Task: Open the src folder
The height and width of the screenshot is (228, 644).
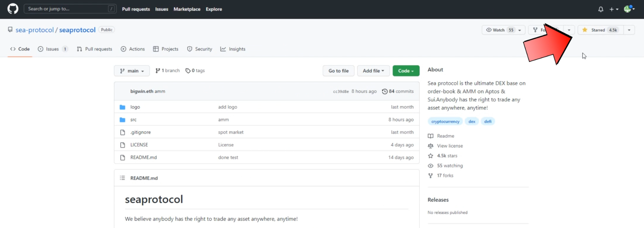Action: (133, 120)
